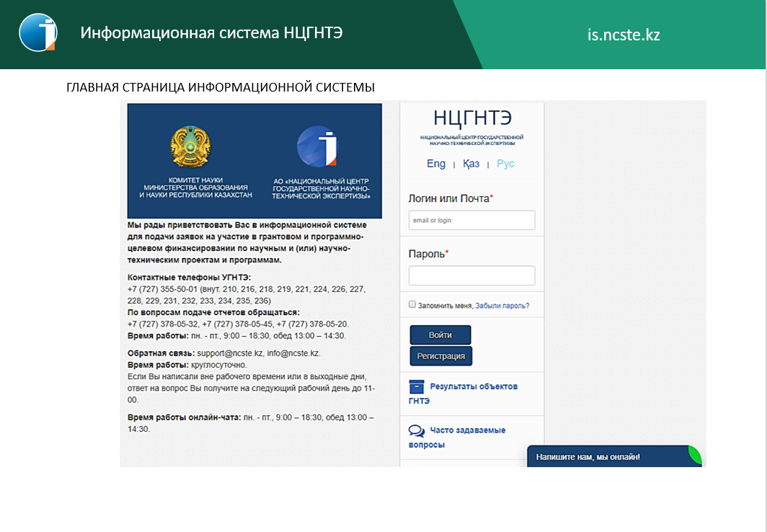Click the speech bubbles icon for FAQ
Screen dimensions: 767x532
point(416,431)
